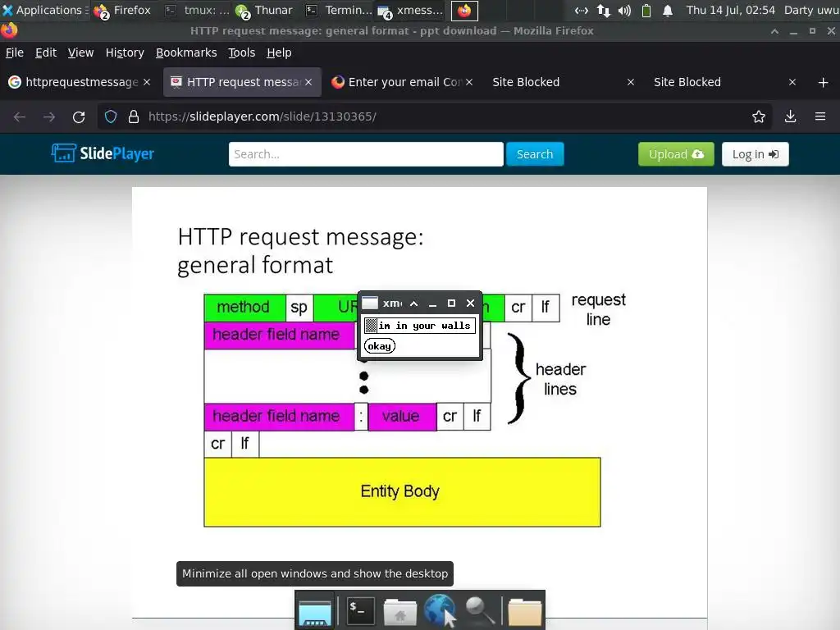Click the okay button in xmessage
Image resolution: width=840 pixels, height=630 pixels.
379,346
